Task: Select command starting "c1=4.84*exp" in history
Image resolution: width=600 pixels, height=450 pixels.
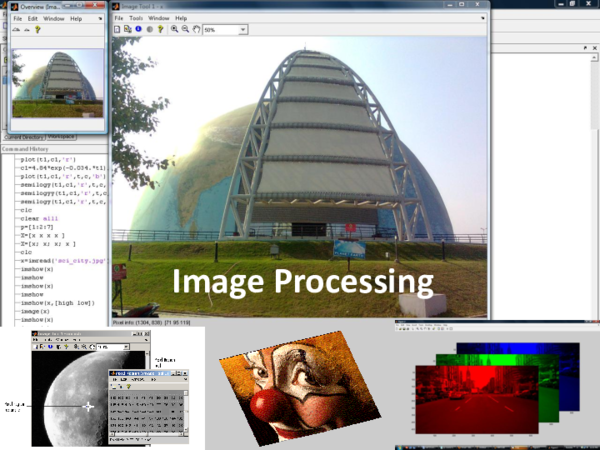Action: pos(63,168)
